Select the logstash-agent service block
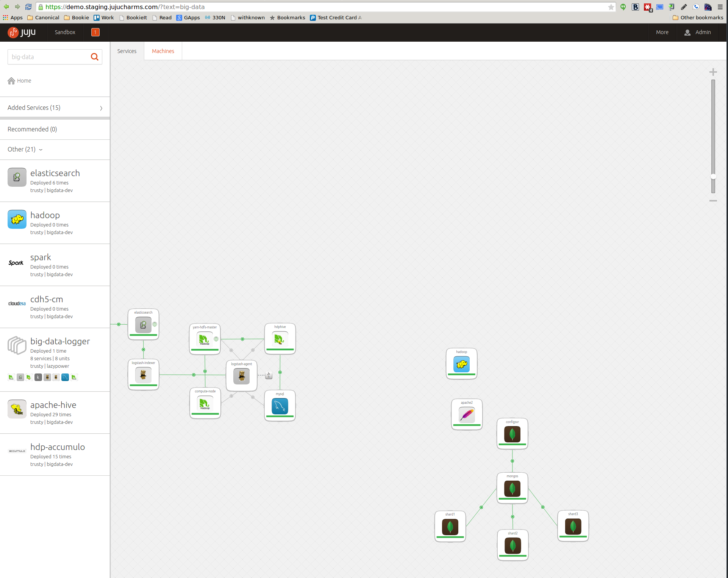728x578 pixels. [241, 376]
